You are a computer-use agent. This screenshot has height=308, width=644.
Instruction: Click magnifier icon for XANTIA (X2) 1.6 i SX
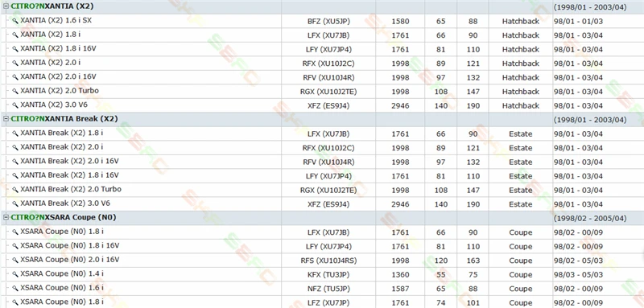tap(15, 21)
